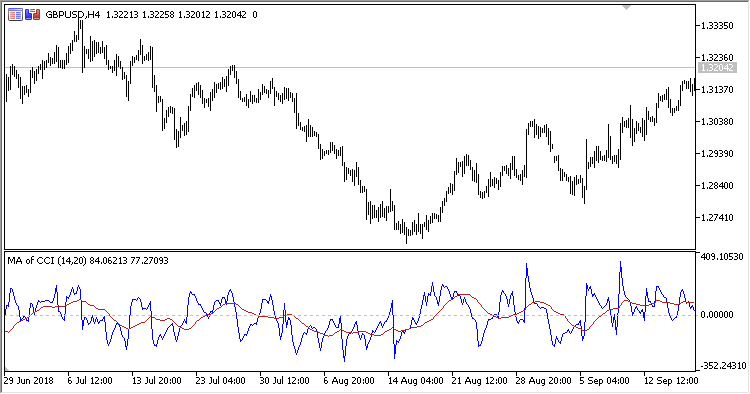Click the 12 Sep 12:00 time label
The width and height of the screenshot is (750, 394).
pyautogui.click(x=672, y=381)
